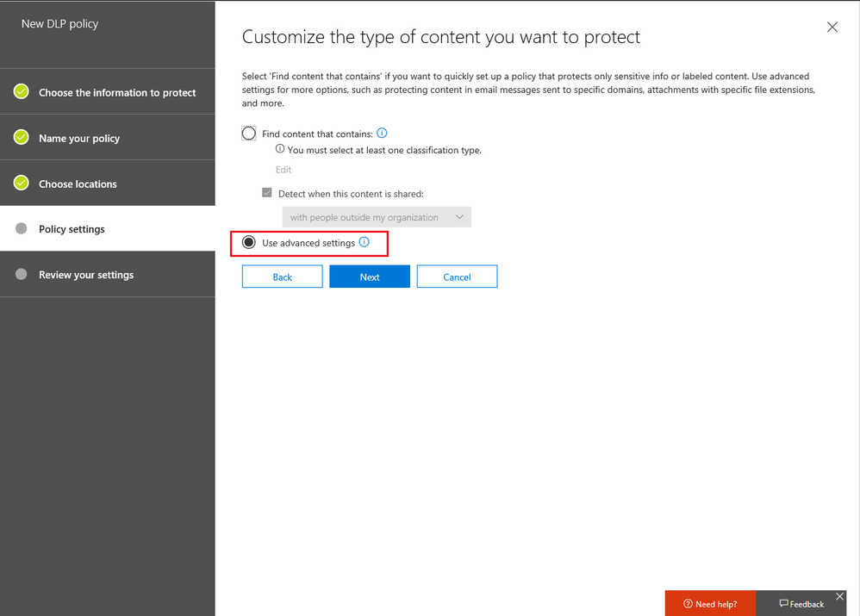Screen dimensions: 860x616
Task: Click the Edit link under classification type
Action: point(284,170)
